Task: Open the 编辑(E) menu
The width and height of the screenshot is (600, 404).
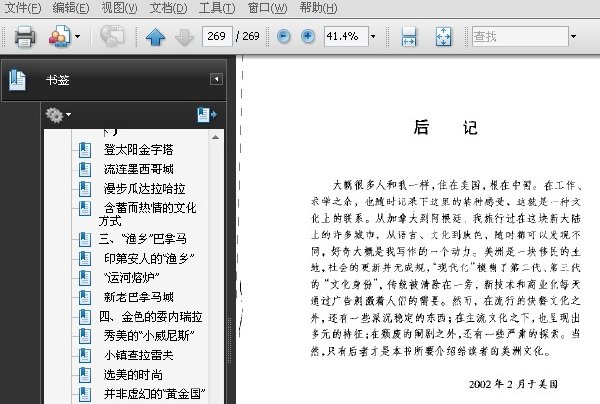Action: click(x=71, y=8)
